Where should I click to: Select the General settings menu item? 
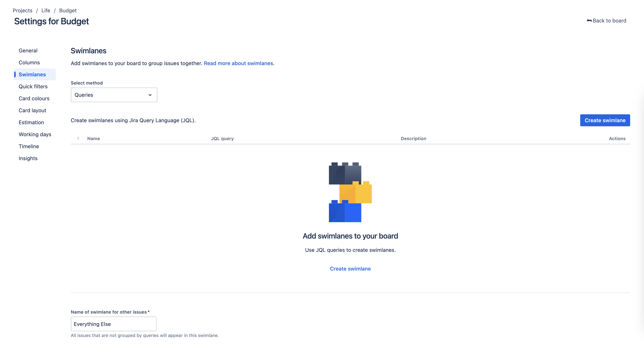[x=28, y=50]
